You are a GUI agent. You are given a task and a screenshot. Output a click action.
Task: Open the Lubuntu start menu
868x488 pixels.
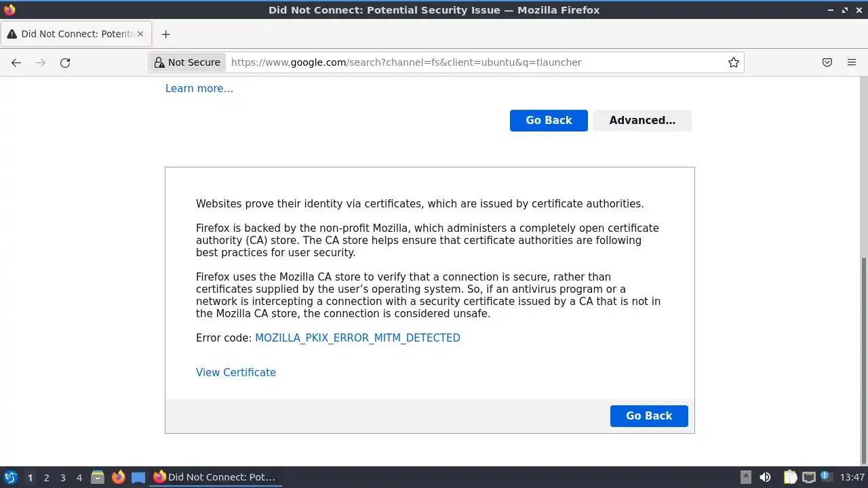coord(10,477)
